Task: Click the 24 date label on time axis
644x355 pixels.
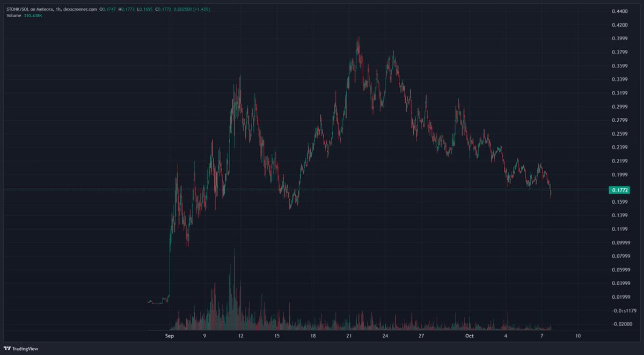Action: (x=385, y=336)
